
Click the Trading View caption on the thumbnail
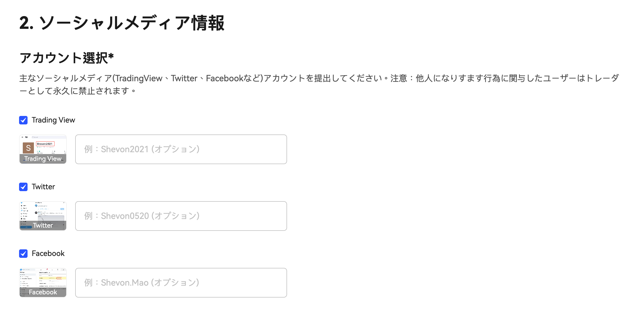pos(43,159)
